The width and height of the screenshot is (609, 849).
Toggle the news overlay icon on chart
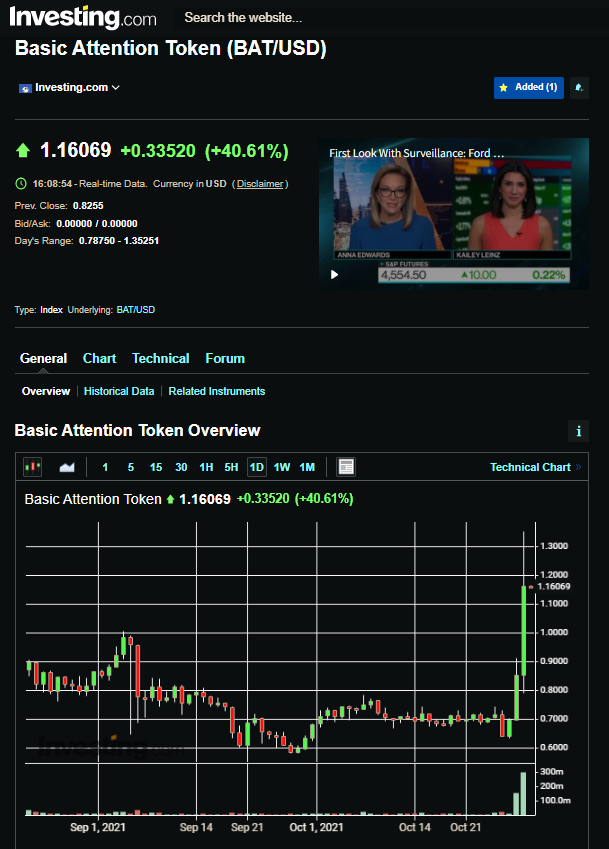click(345, 467)
